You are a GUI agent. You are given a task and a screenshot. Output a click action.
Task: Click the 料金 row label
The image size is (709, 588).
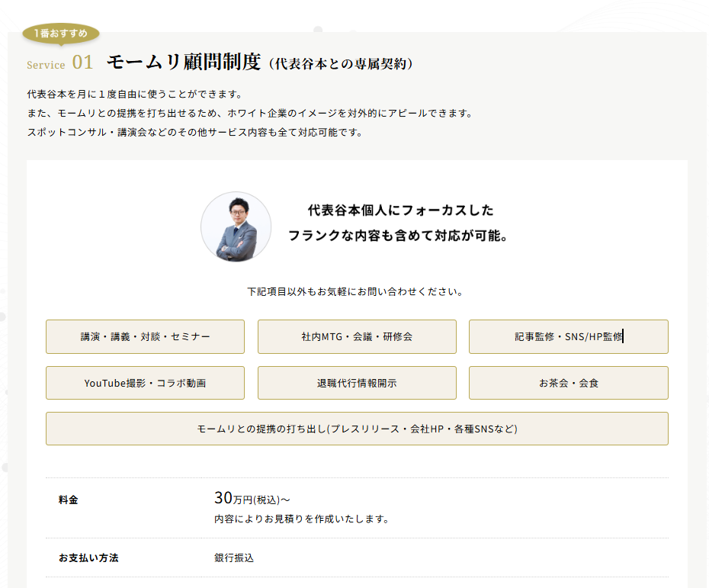(69, 500)
